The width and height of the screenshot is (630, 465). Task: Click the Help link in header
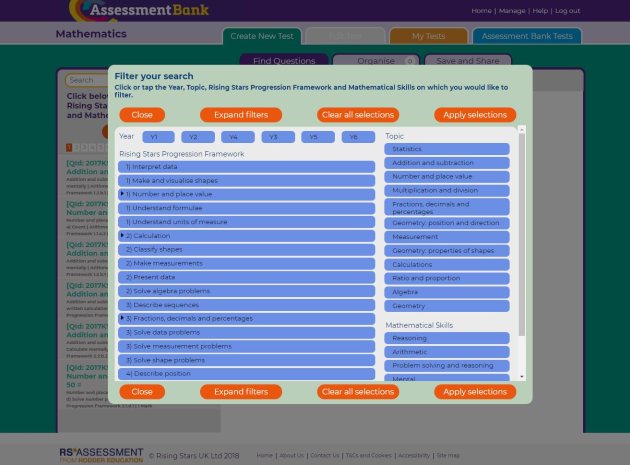click(540, 11)
